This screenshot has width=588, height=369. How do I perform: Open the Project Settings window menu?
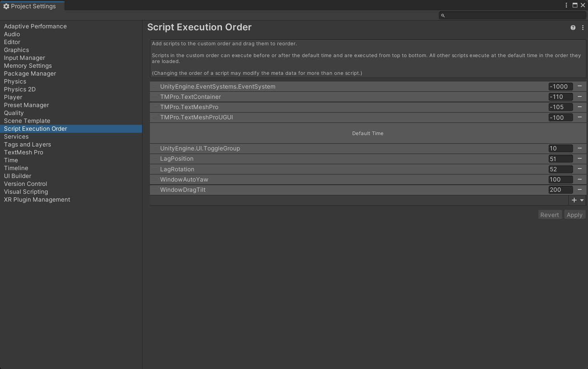[x=566, y=5]
